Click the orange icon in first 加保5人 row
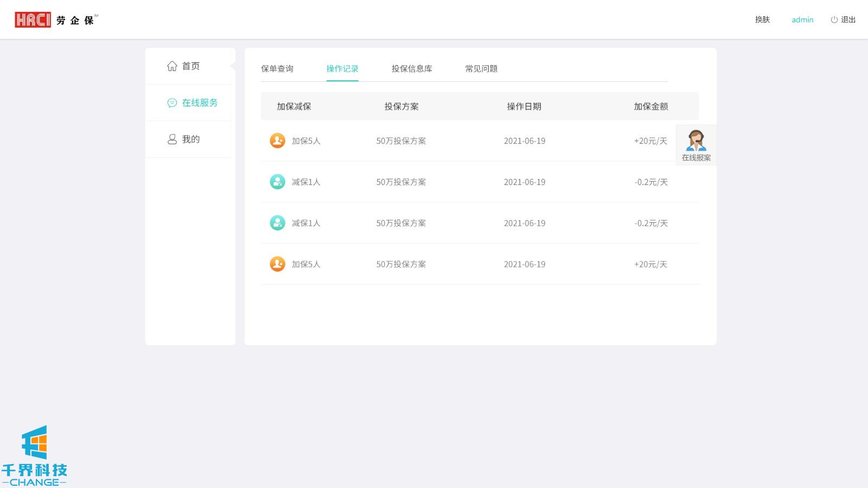The width and height of the screenshot is (868, 488). pos(277,141)
